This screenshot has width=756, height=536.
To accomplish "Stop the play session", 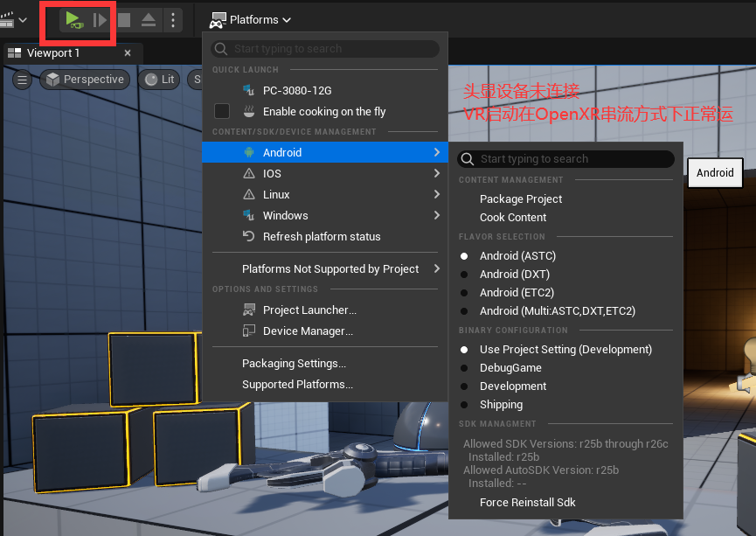I will click(x=124, y=20).
